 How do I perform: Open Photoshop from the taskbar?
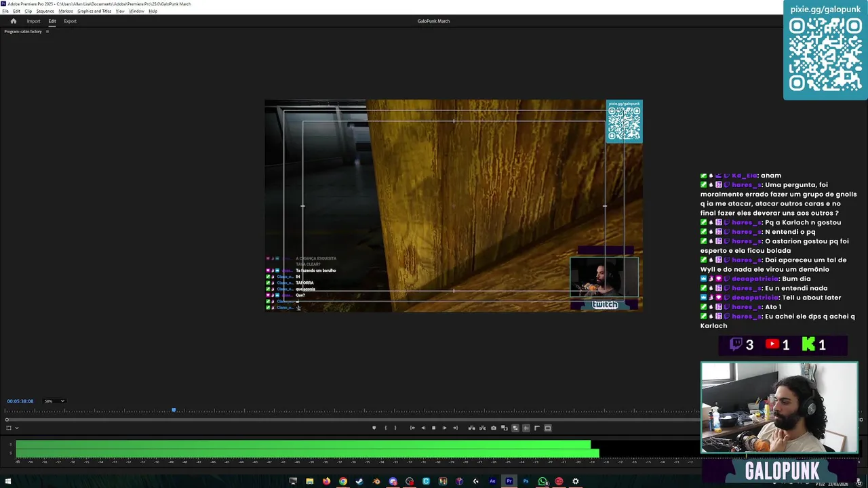(526, 481)
